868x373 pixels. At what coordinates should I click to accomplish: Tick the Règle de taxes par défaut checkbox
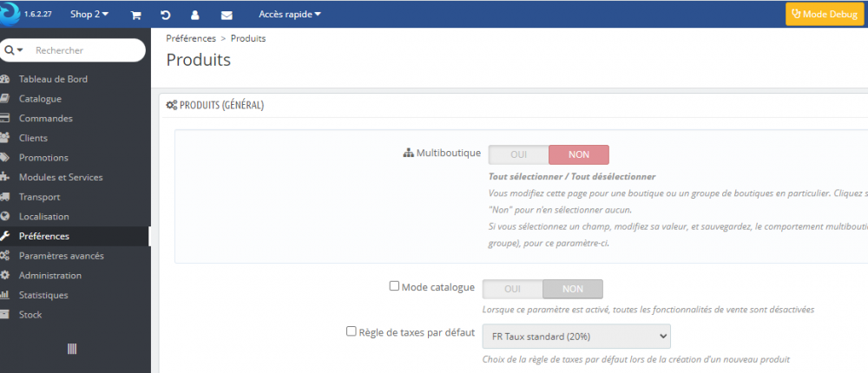point(351,331)
